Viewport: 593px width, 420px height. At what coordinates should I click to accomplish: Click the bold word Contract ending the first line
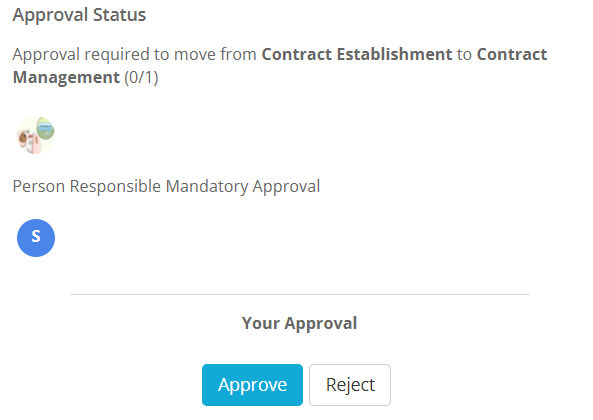coord(512,54)
